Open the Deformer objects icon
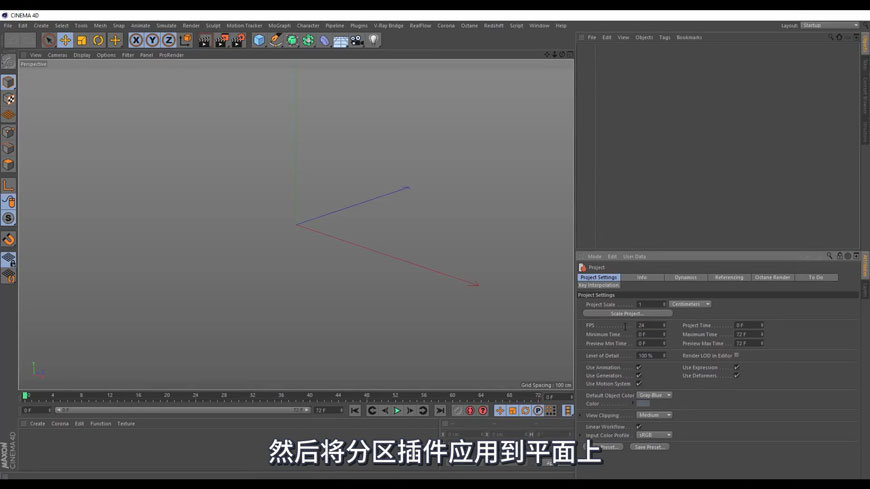 pos(325,40)
